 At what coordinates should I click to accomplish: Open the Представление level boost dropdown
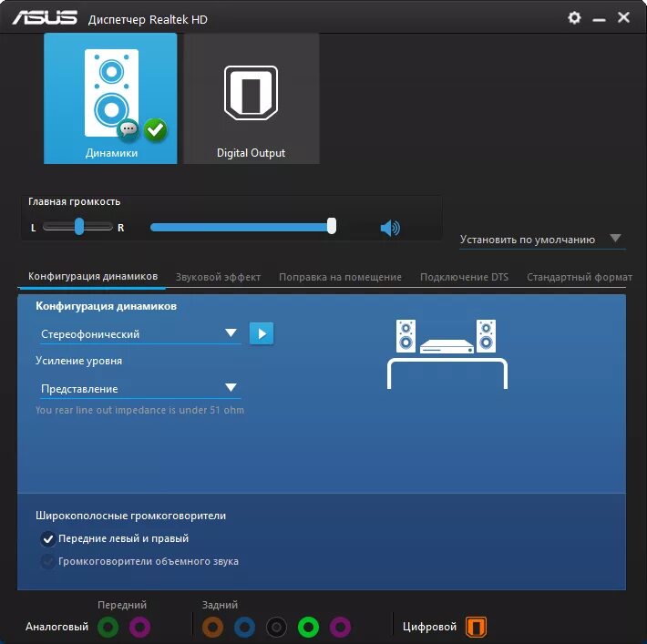(140, 389)
